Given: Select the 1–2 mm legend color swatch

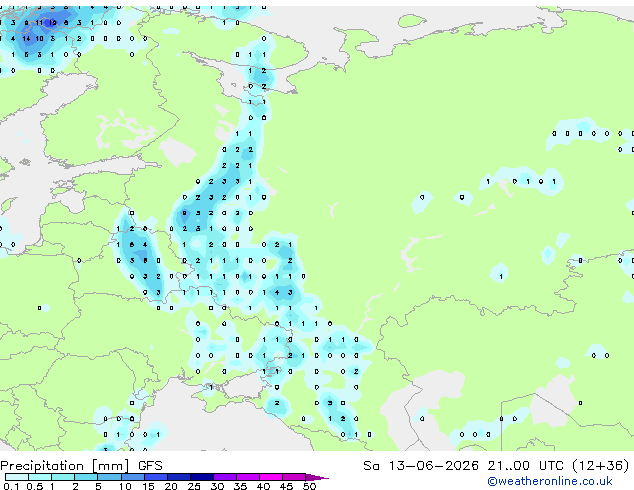Looking at the screenshot, I should pos(63,477).
